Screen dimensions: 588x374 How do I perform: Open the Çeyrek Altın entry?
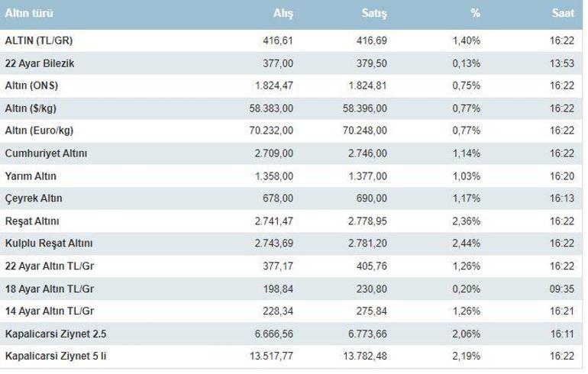34,198
